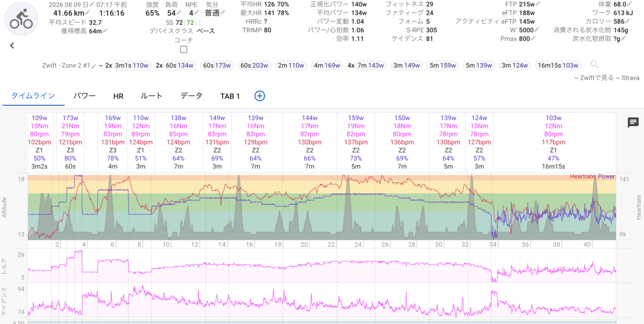Edit the activity date pencil icon

[92, 4]
